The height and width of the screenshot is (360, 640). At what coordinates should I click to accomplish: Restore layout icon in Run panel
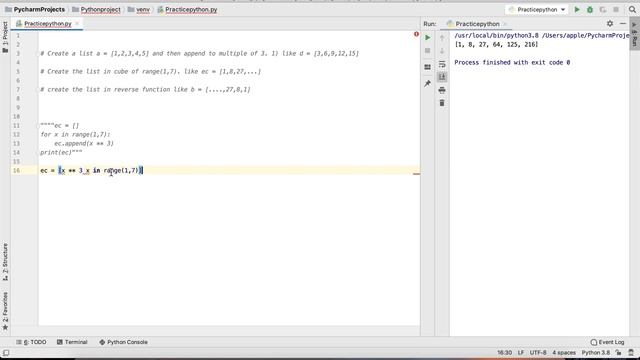pyautogui.click(x=427, y=67)
